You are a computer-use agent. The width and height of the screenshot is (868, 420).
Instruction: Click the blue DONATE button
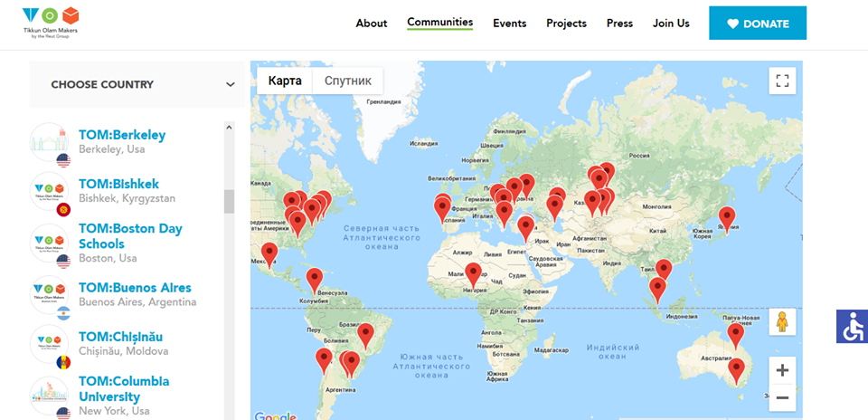[758, 24]
